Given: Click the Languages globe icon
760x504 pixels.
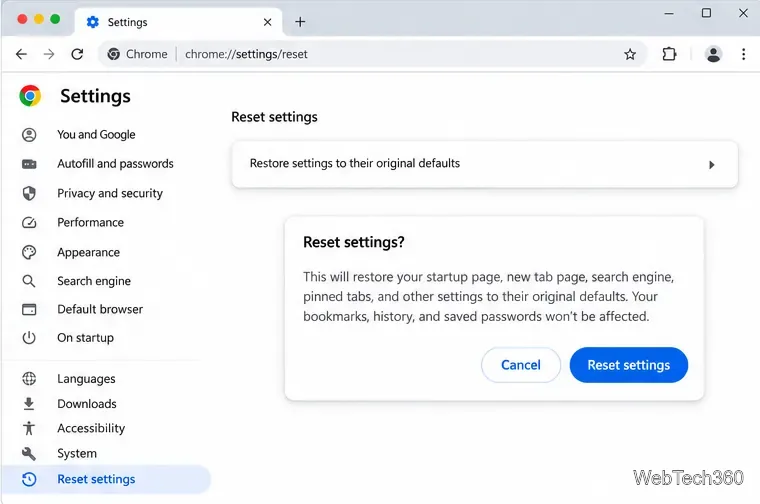Looking at the screenshot, I should coord(29,378).
